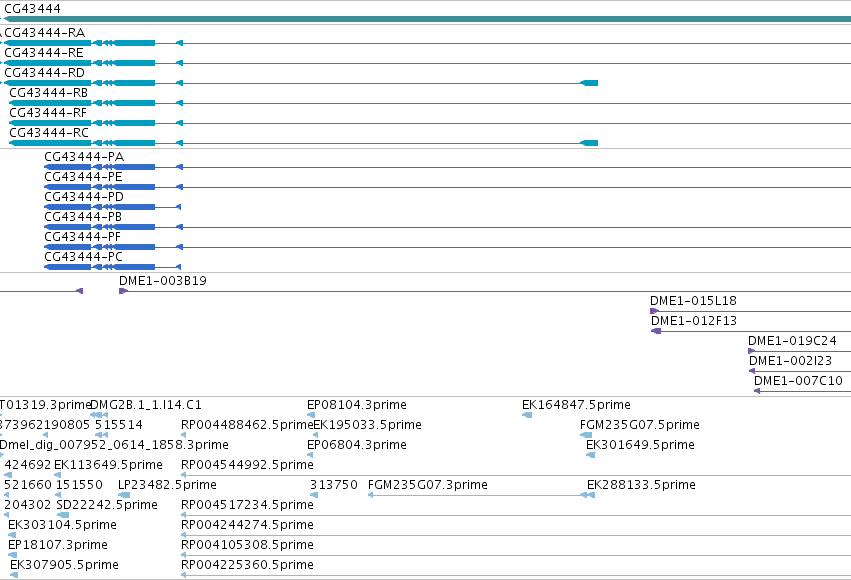Click the SD22242.5prime feature glyph
Viewport: 851px width, 580px height.
point(63,515)
